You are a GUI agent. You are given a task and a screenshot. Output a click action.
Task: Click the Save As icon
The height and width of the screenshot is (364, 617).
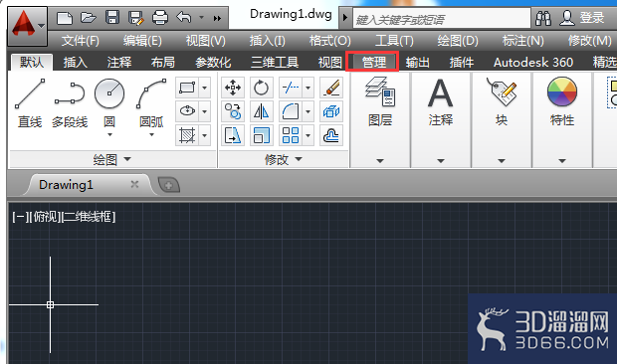136,18
